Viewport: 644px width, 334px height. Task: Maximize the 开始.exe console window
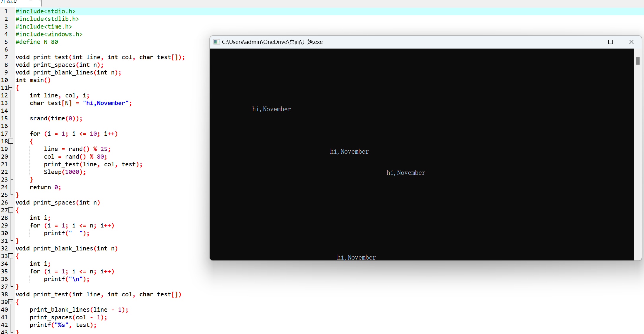click(x=610, y=42)
